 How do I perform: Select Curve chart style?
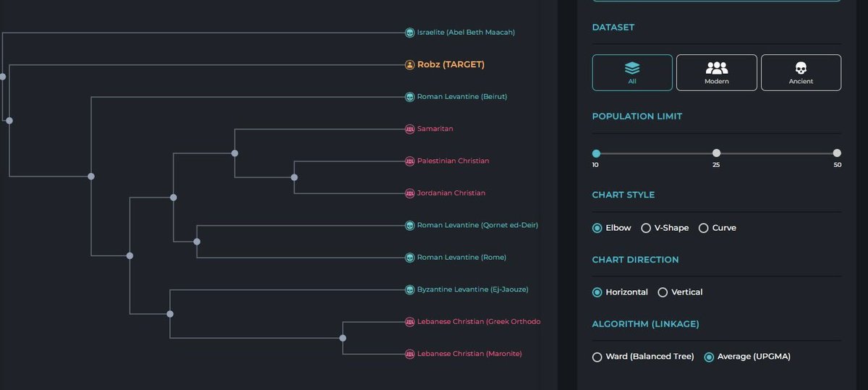718,228
